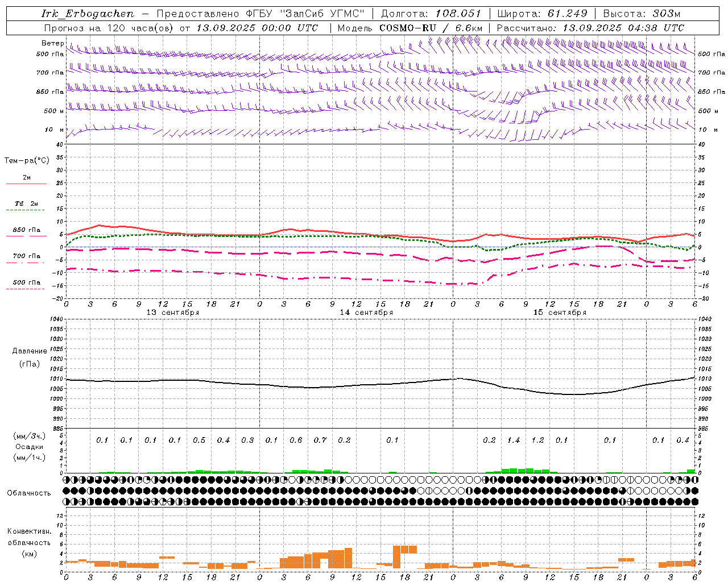Screen dimensions: 728x582
Task: Click the '10 м' wind level label on left
Action: (54, 130)
